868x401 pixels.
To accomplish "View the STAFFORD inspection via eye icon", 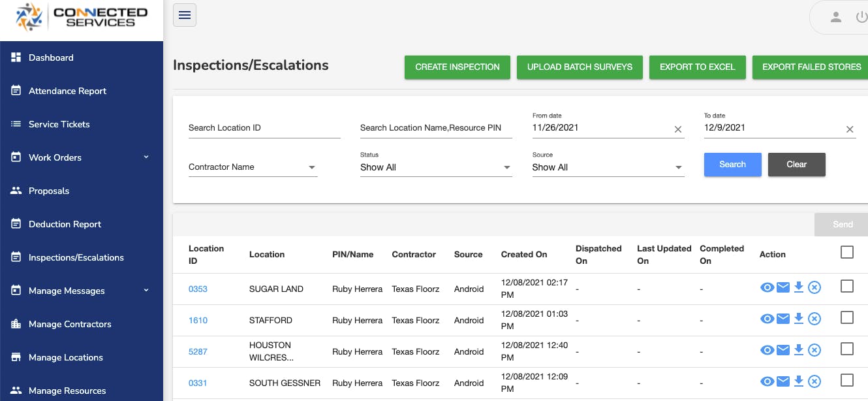I will coord(767,319).
